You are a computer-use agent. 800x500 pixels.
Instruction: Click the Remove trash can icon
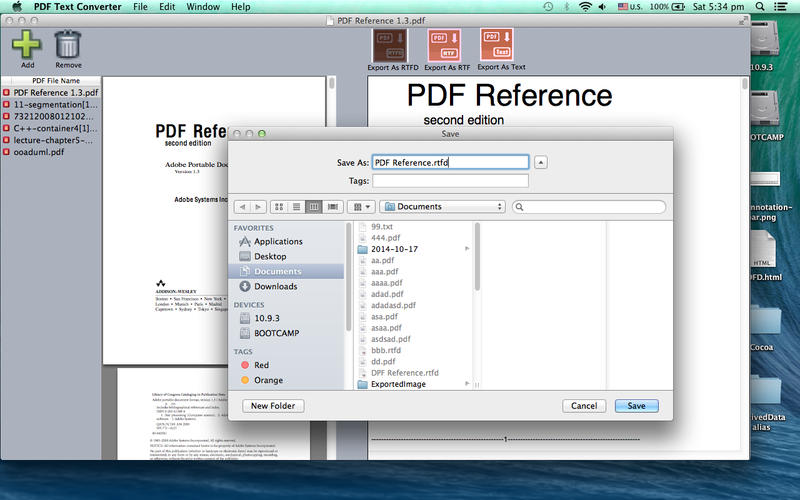tap(68, 43)
